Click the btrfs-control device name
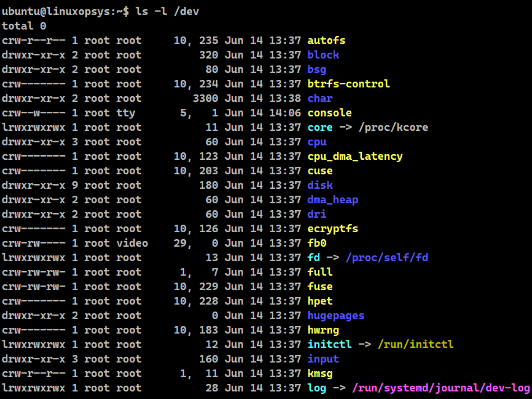The width and height of the screenshot is (532, 399). [x=348, y=83]
